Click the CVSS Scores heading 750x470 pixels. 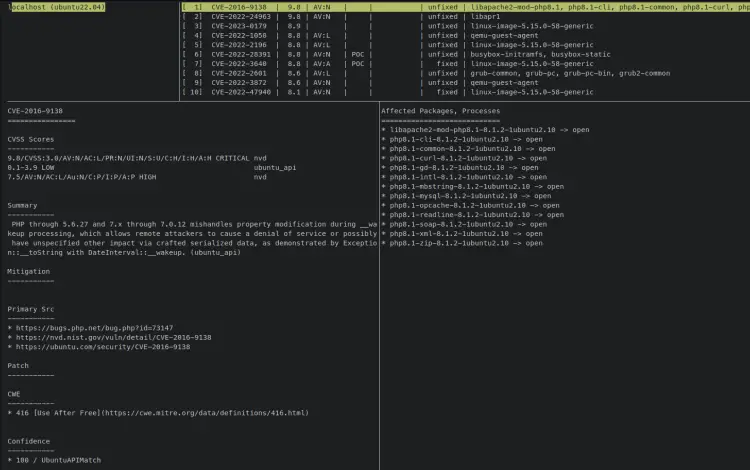(x=31, y=140)
